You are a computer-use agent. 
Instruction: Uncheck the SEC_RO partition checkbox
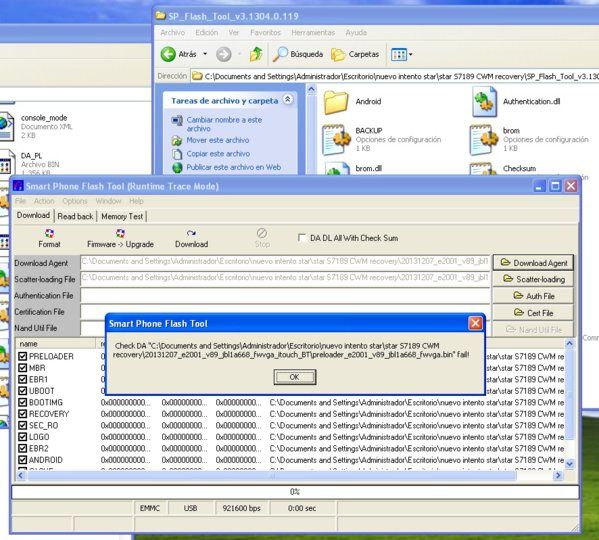point(23,425)
